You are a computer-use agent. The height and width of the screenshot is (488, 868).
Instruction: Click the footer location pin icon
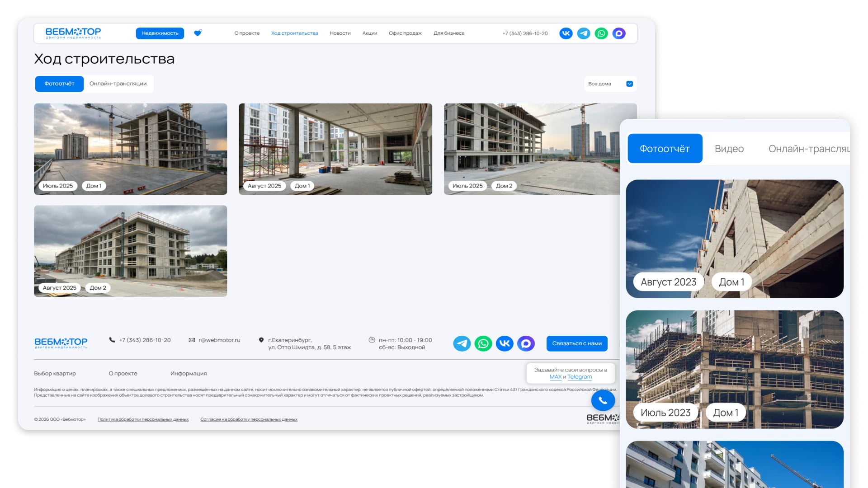pos(261,340)
